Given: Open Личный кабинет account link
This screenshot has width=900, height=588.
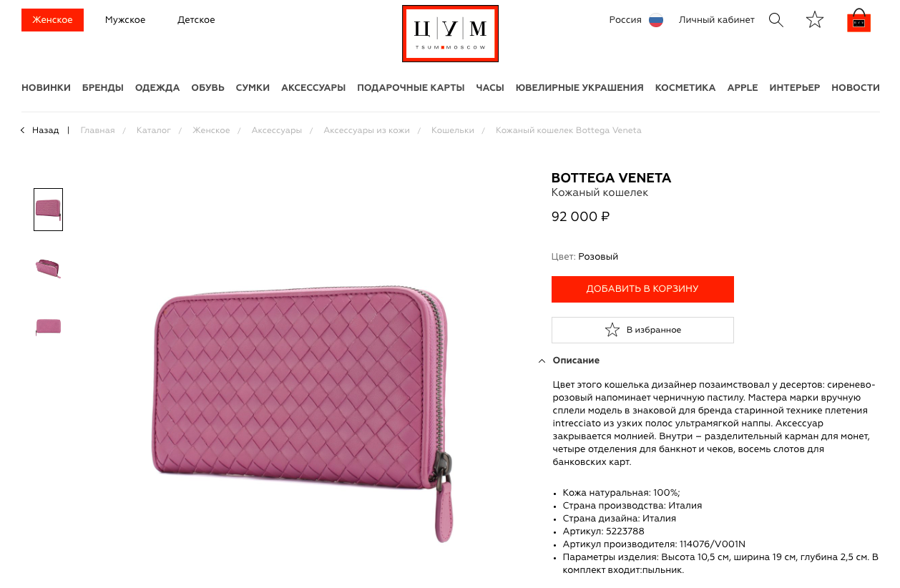Looking at the screenshot, I should pyautogui.click(x=717, y=20).
